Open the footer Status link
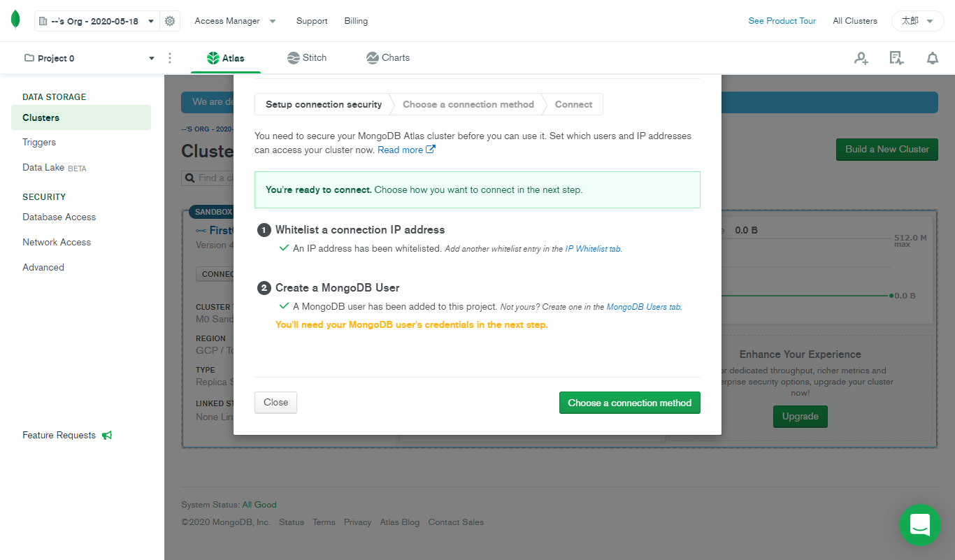The width and height of the screenshot is (955, 560). 292,522
